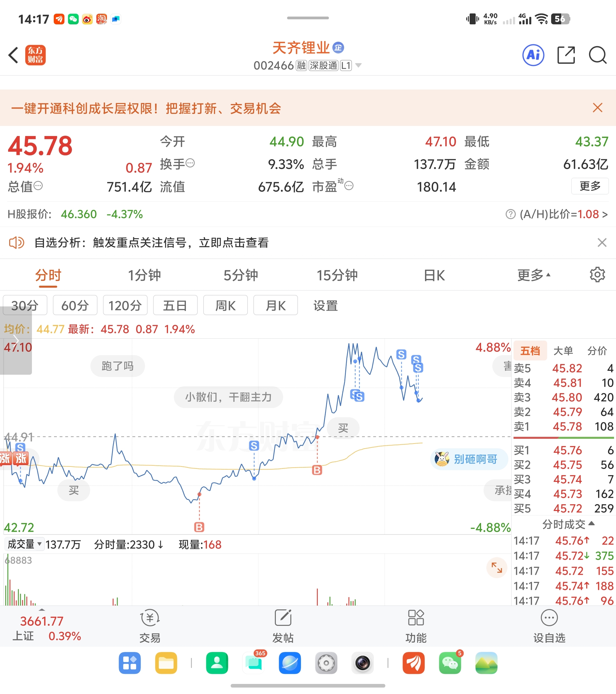This screenshot has width=616, height=694.
Task: Open chart settings gear icon
Action: coord(597,274)
